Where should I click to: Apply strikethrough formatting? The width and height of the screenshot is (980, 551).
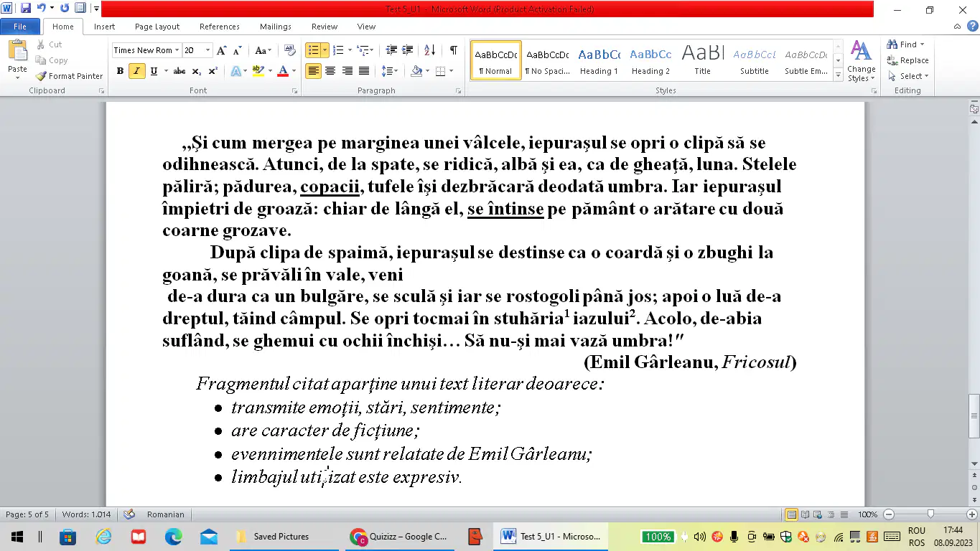[x=179, y=71]
